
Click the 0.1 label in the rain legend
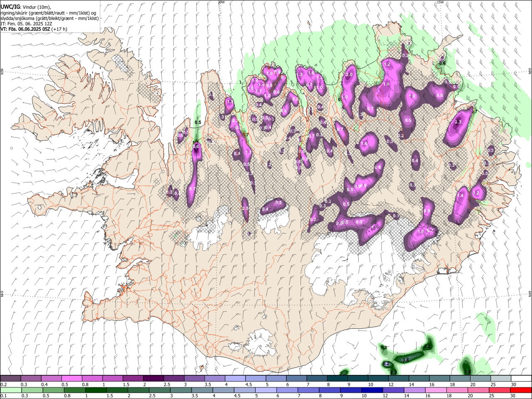point(4,396)
